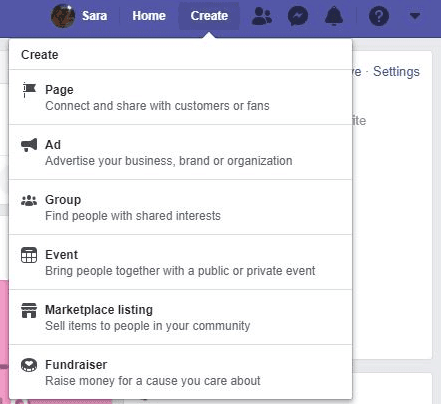Open Messenger chat icon
The width and height of the screenshot is (441, 404).
click(x=298, y=16)
